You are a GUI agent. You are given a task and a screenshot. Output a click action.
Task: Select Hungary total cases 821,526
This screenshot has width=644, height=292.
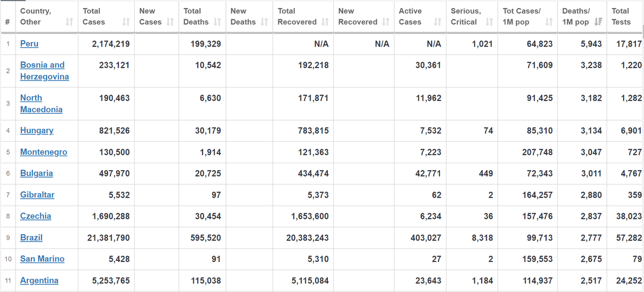point(114,130)
